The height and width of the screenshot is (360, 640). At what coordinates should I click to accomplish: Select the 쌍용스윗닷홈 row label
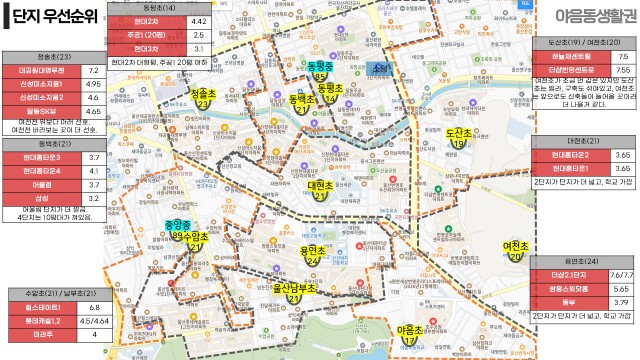569,289
